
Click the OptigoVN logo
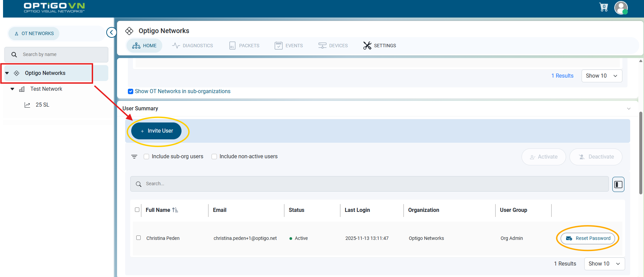(x=54, y=8)
